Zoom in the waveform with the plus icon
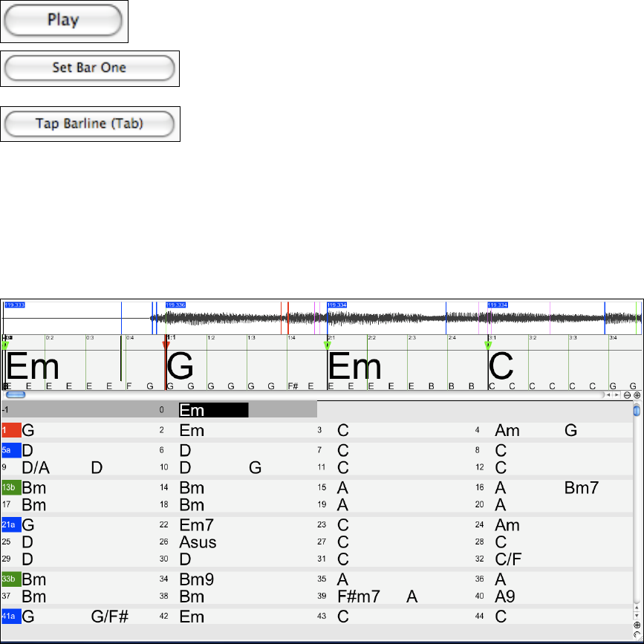This screenshot has width=644, height=644. [x=637, y=395]
